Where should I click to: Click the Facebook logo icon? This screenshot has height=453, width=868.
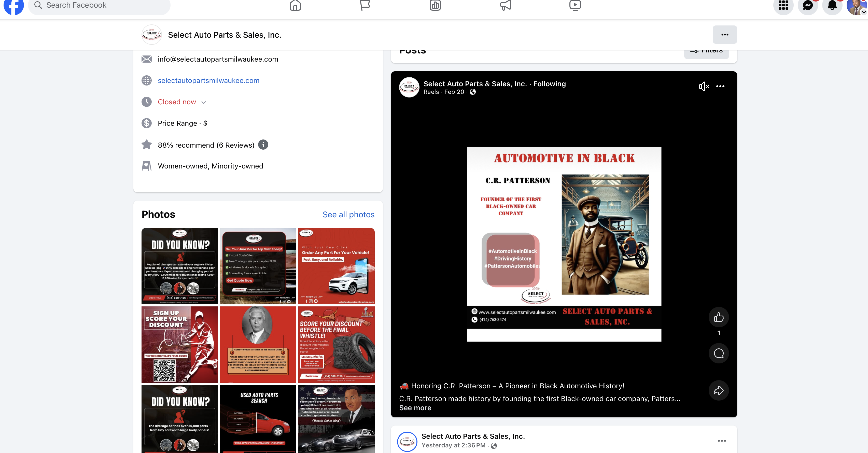13,5
